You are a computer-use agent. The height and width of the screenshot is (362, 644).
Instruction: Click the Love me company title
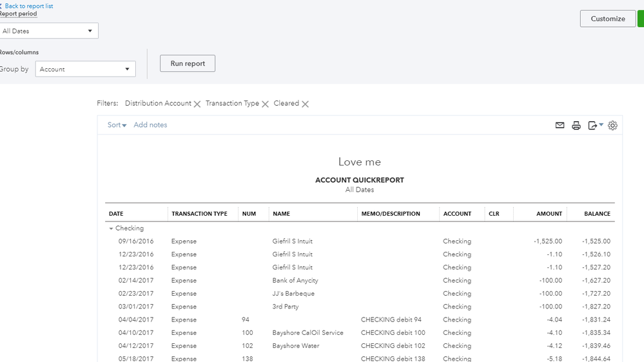[x=359, y=162]
